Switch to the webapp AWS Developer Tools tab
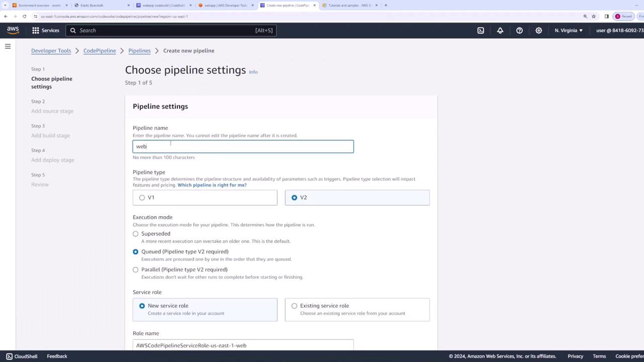 point(225,5)
